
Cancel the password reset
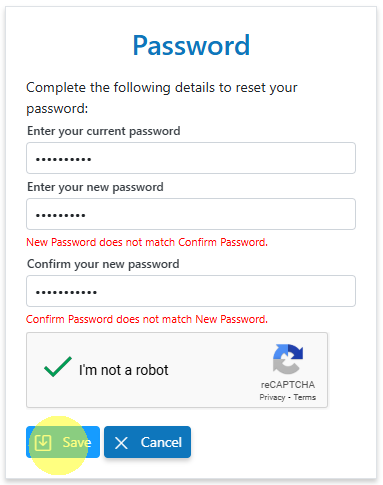(x=147, y=442)
